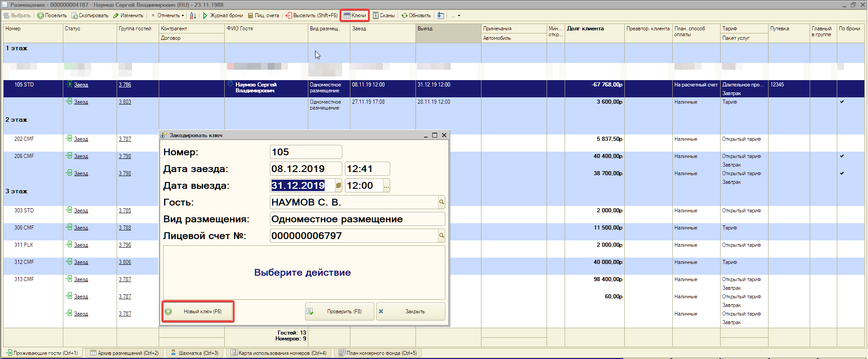The image size is (868, 359).
Task: Open calendar picker beside Дата выезда
Action: pyautogui.click(x=338, y=186)
